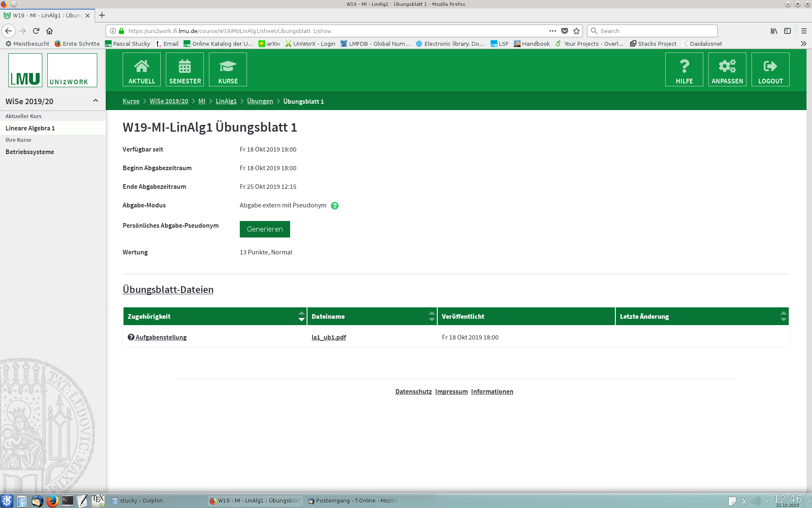The image size is (812, 508).
Task: Click the Firefox Search input field
Action: pos(656,31)
